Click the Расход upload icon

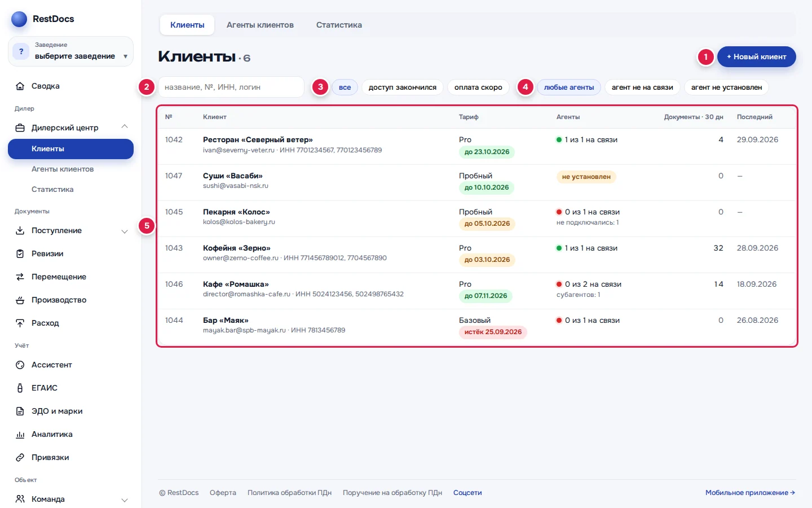coord(20,323)
